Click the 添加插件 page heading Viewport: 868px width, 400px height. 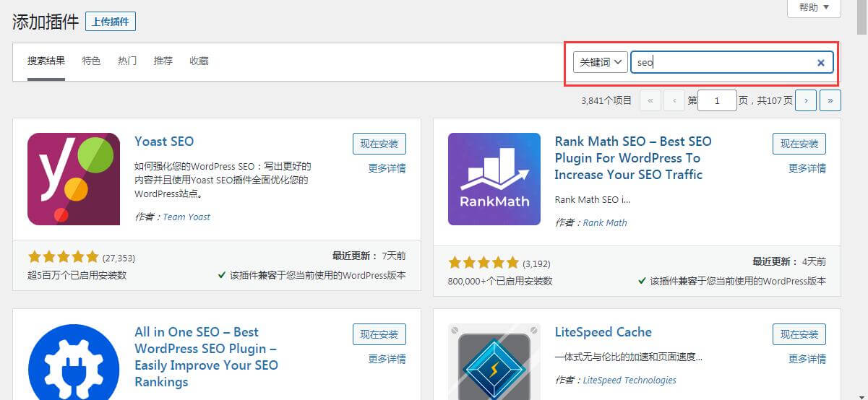[x=46, y=22]
